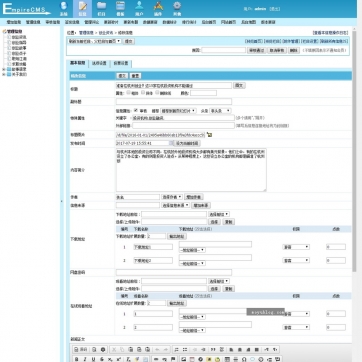Open 管理评论 in the submenu bar
This screenshot has height=362, width=362.
tap(91, 22)
